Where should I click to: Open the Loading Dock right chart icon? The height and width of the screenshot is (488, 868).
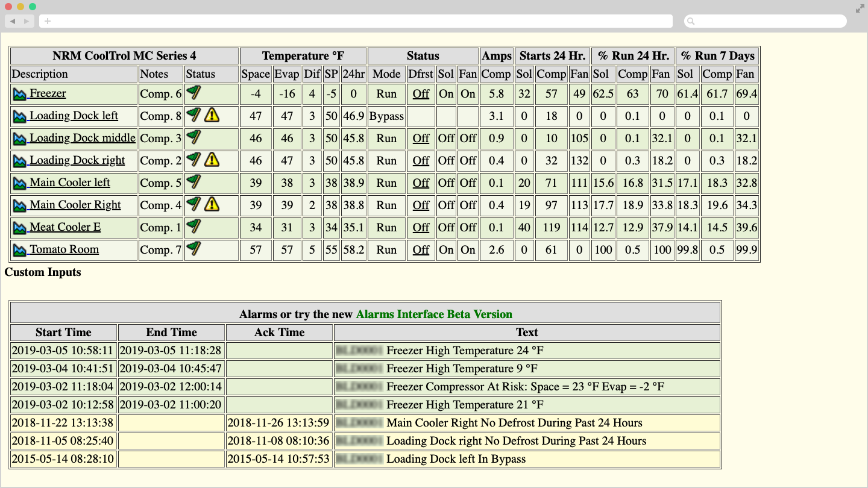point(20,161)
